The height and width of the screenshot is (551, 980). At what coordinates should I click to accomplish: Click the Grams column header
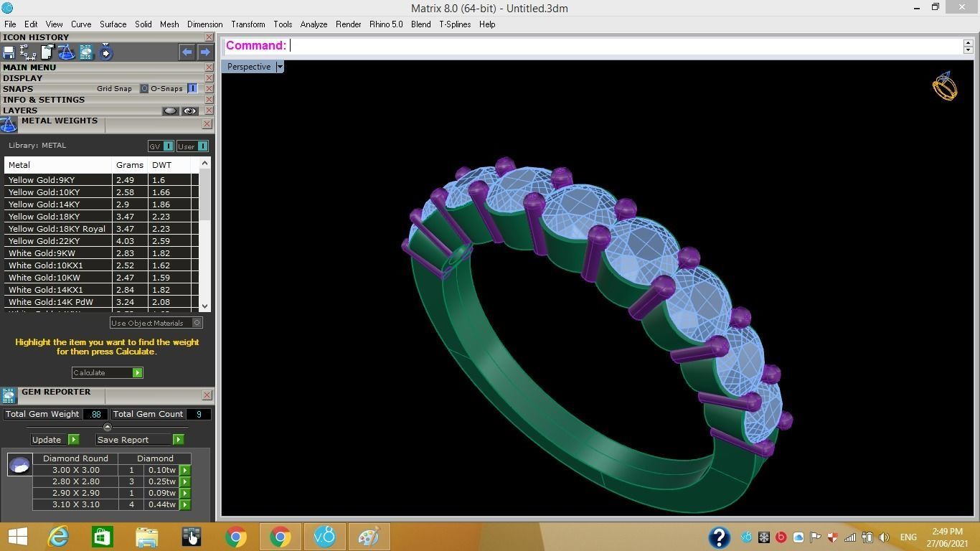[130, 165]
